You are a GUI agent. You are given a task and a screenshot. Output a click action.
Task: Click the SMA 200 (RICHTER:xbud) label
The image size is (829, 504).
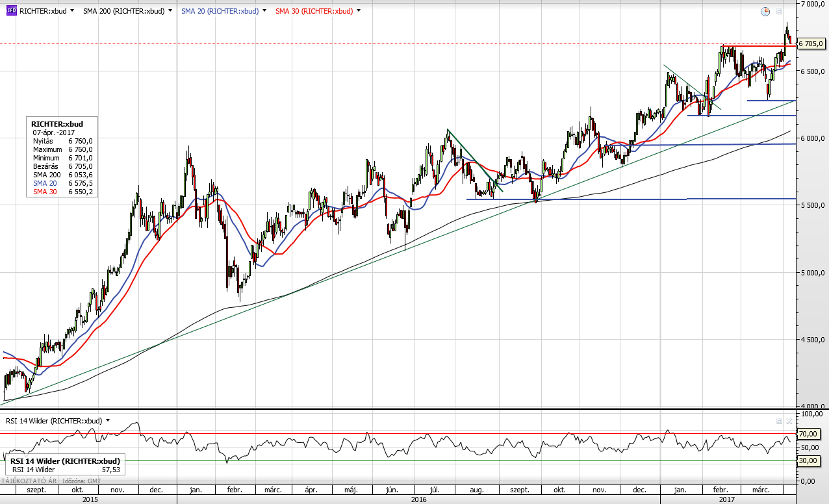[123, 11]
